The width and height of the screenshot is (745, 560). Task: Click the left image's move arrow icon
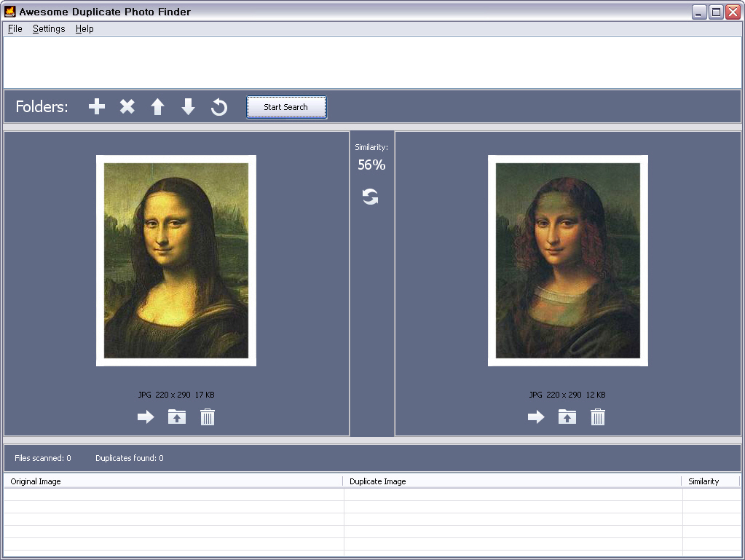coord(146,417)
